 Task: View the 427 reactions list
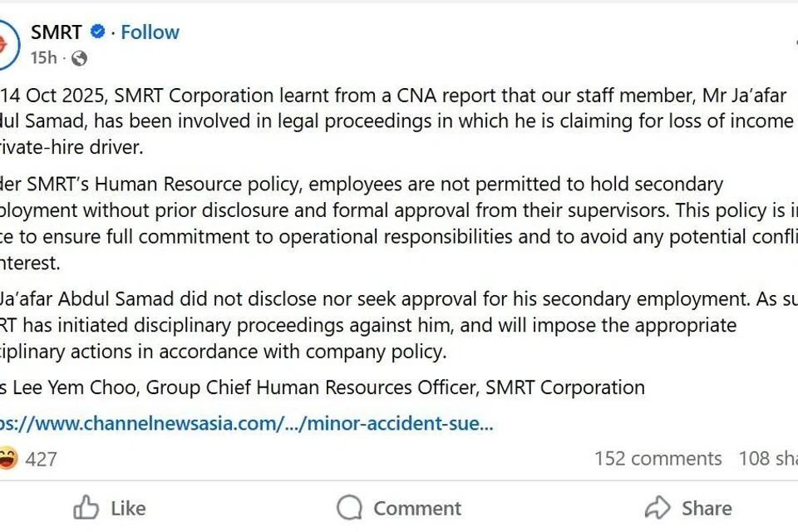41,459
